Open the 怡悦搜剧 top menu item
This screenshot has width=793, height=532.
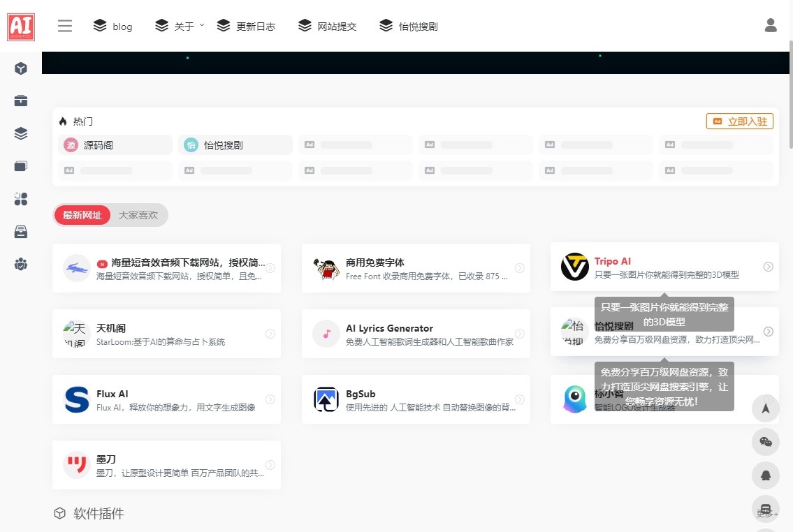pyautogui.click(x=409, y=26)
